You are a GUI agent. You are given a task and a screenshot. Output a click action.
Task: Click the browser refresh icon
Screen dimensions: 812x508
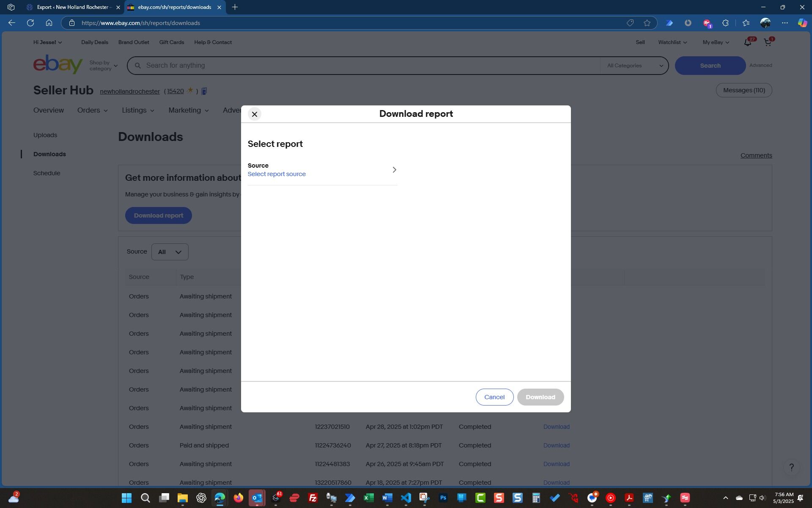30,23
